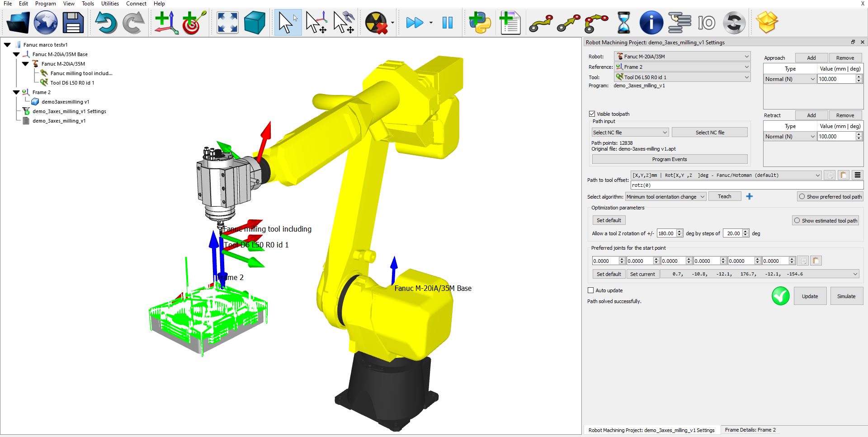Click the Undo arrow icon
The width and height of the screenshot is (868, 437).
[x=105, y=22]
